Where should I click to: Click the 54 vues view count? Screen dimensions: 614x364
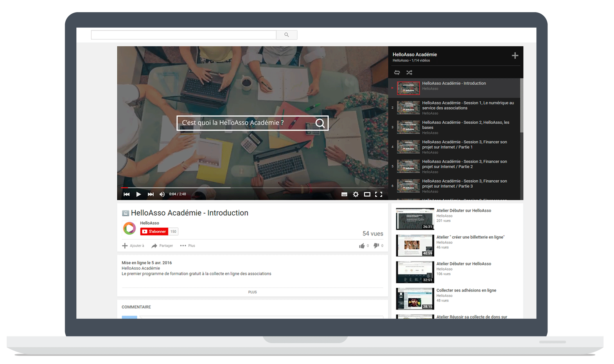point(373,233)
